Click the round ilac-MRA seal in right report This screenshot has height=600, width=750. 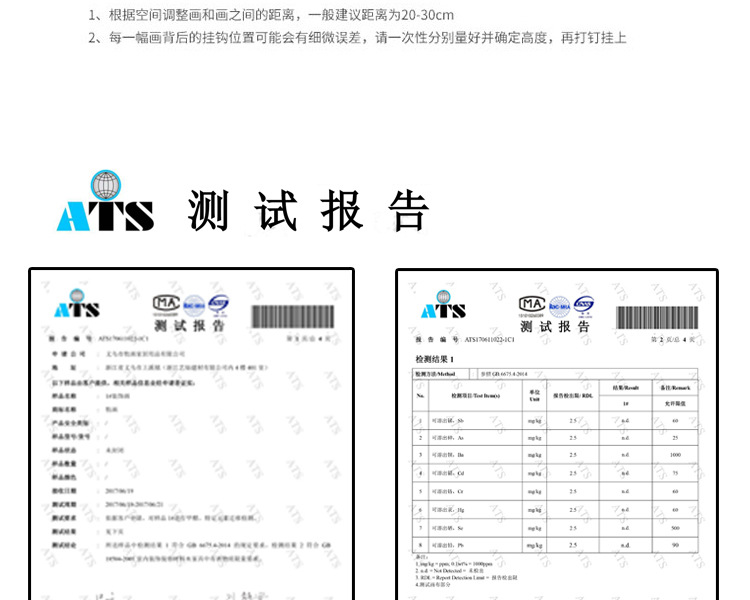coord(559,307)
